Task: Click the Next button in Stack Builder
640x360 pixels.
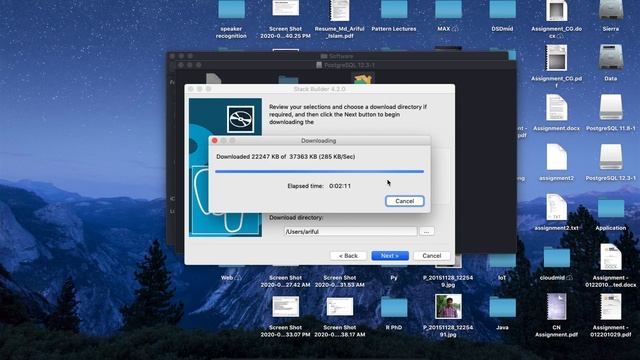Action: tap(390, 256)
